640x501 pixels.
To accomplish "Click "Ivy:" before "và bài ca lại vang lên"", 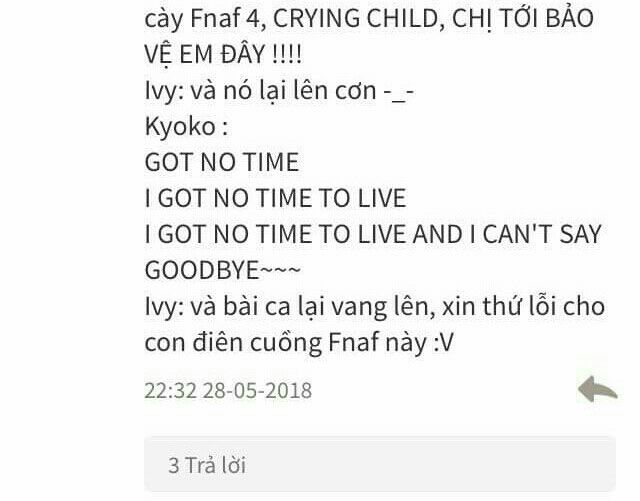I will pos(164,307).
